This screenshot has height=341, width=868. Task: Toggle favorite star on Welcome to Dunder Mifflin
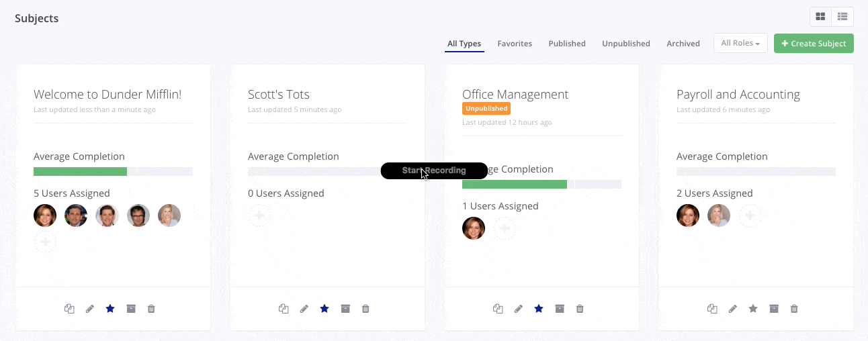[x=110, y=309]
